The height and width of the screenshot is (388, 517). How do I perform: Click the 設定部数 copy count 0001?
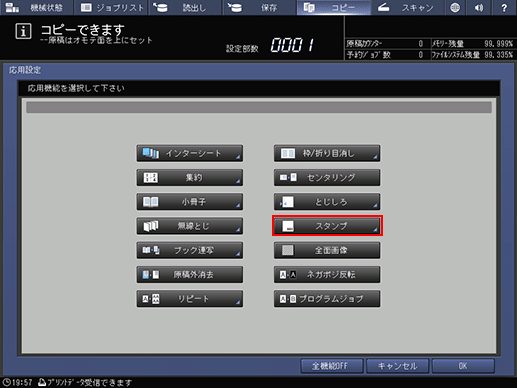[x=292, y=45]
